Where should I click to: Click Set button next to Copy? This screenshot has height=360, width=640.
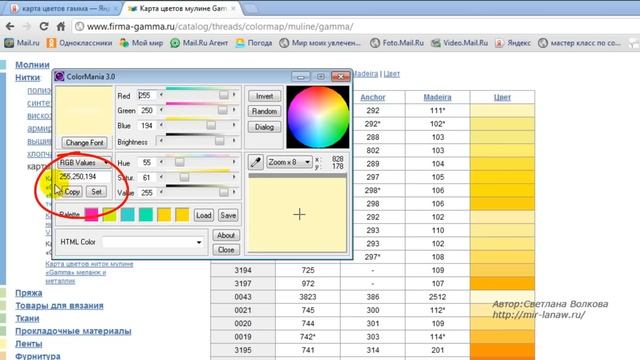(x=97, y=191)
